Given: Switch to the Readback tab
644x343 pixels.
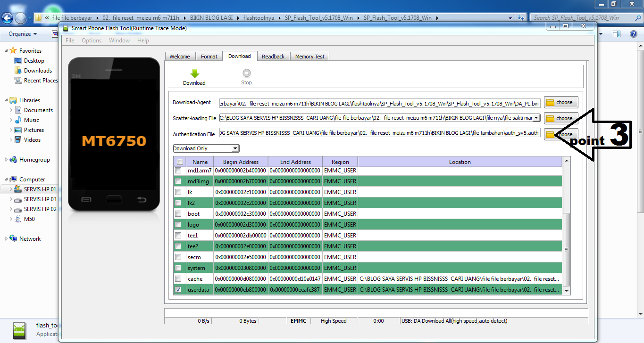Looking at the screenshot, I should coord(273,57).
